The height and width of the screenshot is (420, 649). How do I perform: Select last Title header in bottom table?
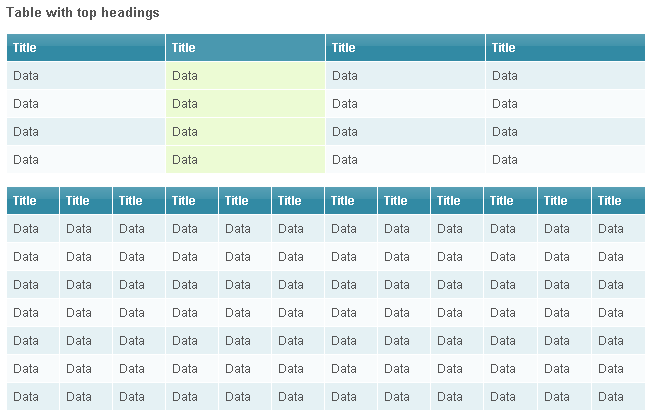[609, 200]
